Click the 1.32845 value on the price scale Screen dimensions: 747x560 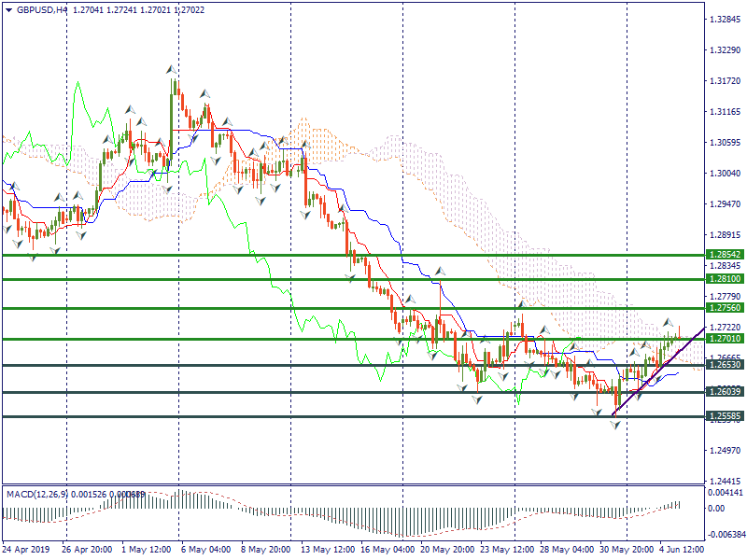click(x=725, y=20)
